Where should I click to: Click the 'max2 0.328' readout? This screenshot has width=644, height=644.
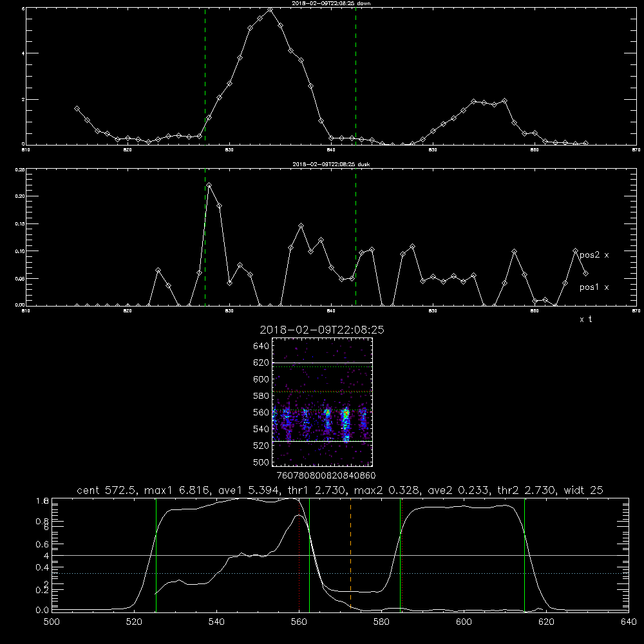click(x=387, y=490)
